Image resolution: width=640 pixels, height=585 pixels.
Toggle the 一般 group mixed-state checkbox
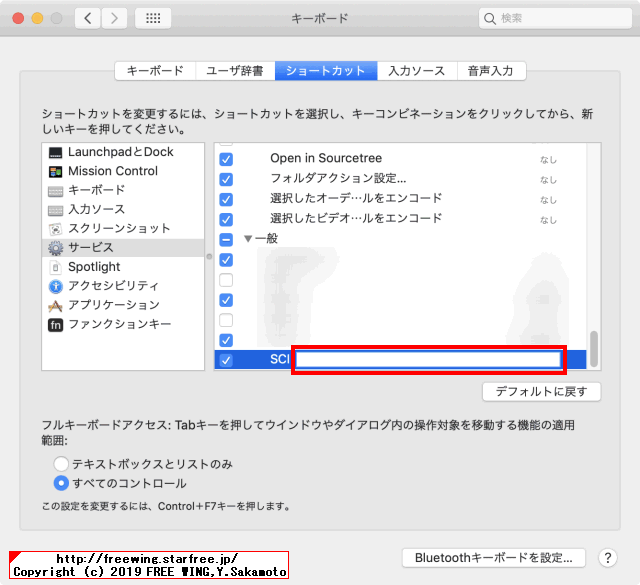click(226, 239)
